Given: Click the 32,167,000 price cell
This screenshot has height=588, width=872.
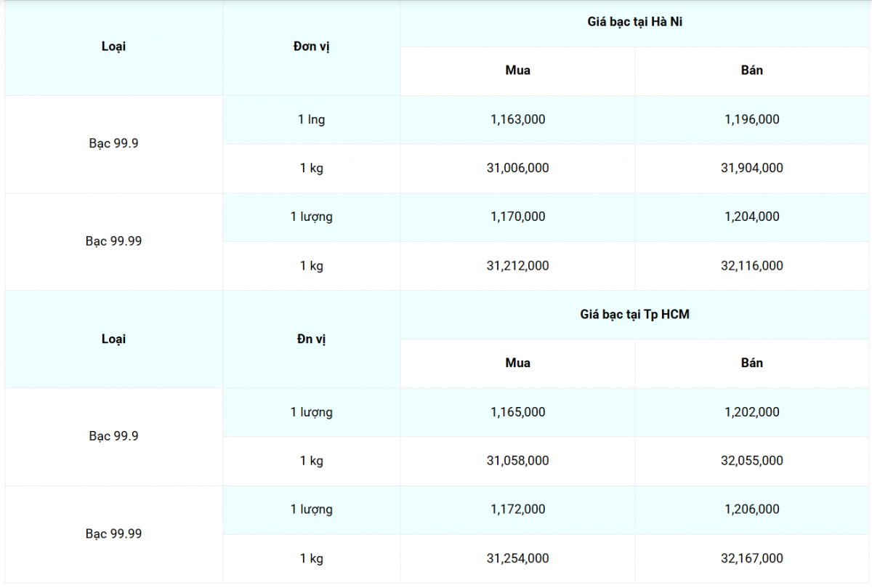Looking at the screenshot, I should point(751,558).
